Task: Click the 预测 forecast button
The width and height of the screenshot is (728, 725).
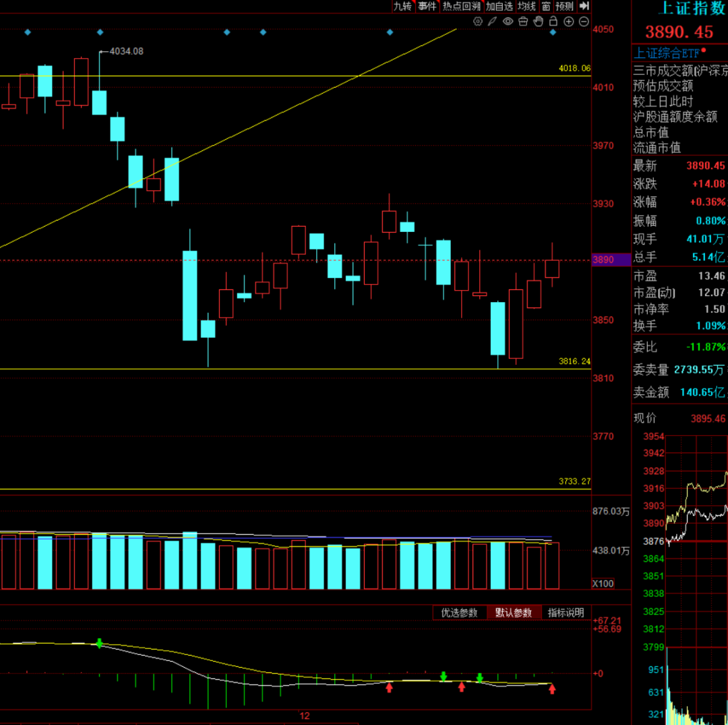Action: pos(565,6)
